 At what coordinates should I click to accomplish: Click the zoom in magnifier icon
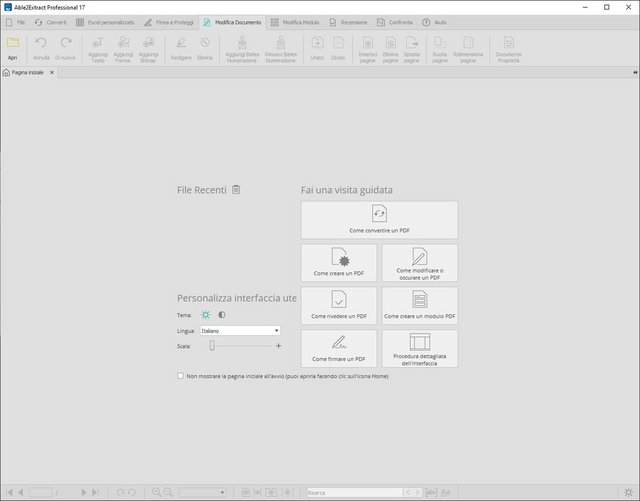tap(156, 492)
